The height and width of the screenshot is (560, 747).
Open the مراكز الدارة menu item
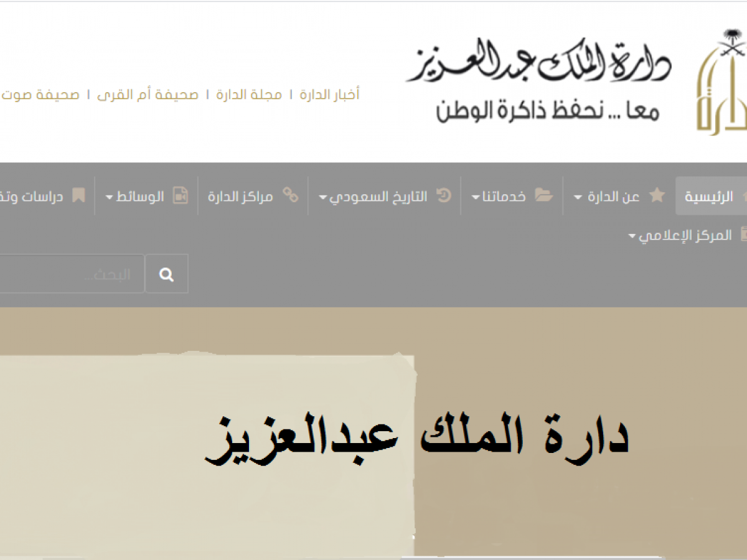coord(240,197)
